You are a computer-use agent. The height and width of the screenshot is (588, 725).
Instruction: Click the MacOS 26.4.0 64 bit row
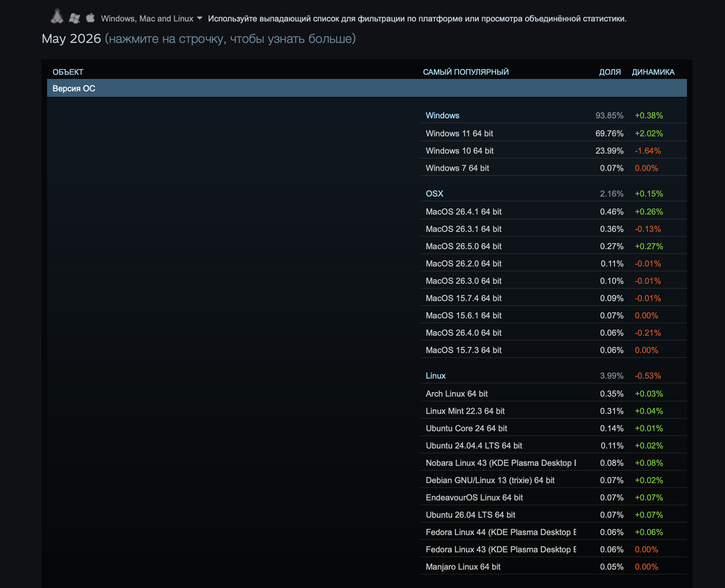[x=553, y=333]
